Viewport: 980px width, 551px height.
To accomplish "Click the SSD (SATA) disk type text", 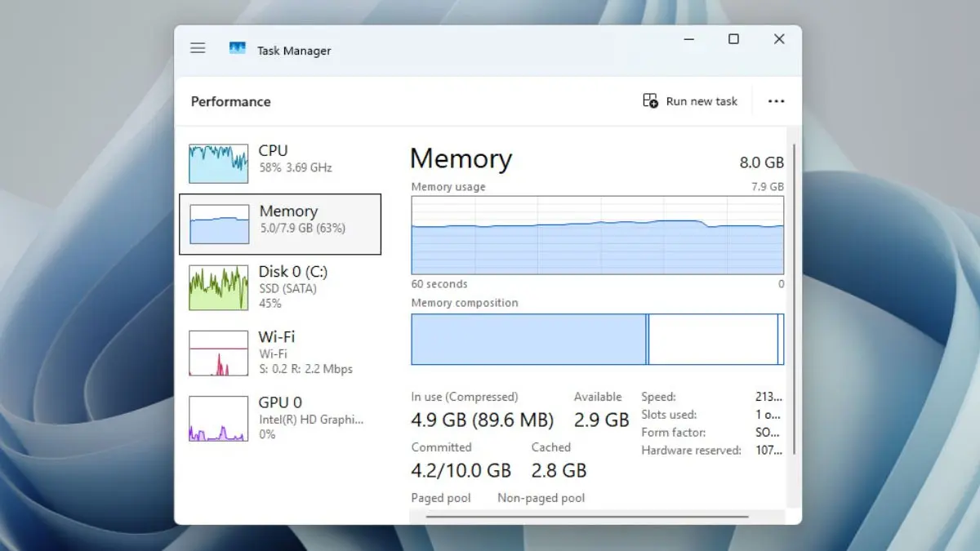I will tap(287, 288).
